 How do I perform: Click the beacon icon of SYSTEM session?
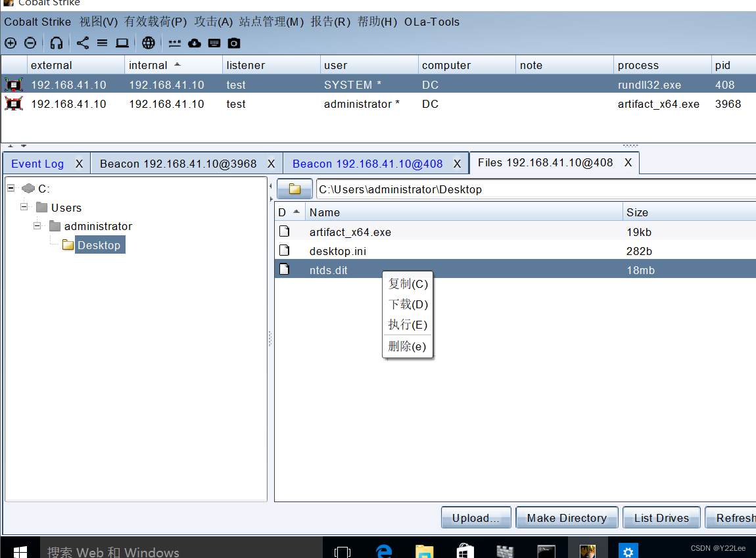pyautogui.click(x=14, y=85)
